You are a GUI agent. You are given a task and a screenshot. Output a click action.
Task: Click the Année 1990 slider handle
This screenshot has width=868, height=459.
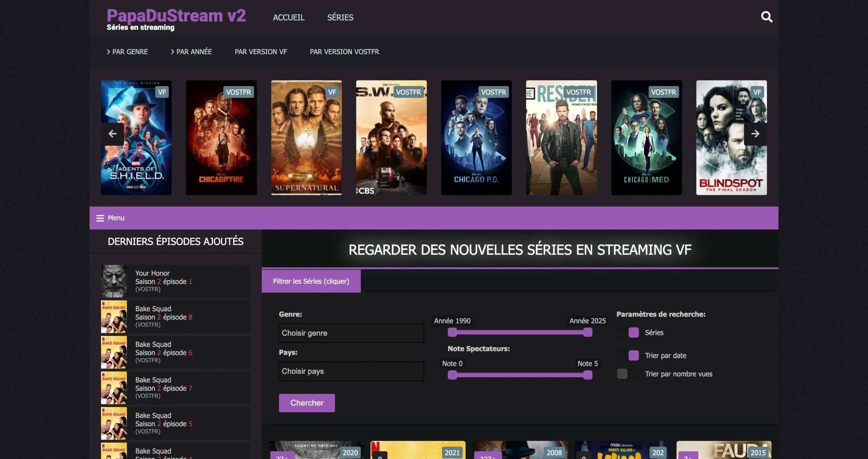click(452, 333)
